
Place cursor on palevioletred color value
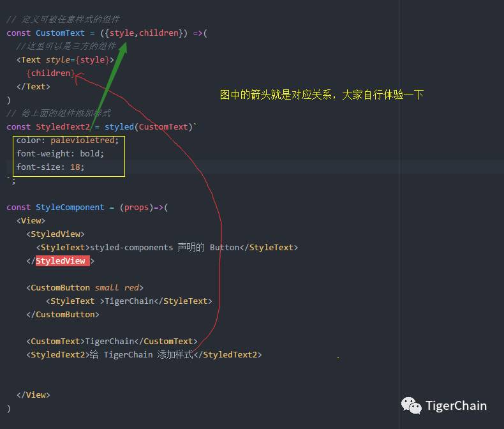(x=84, y=140)
